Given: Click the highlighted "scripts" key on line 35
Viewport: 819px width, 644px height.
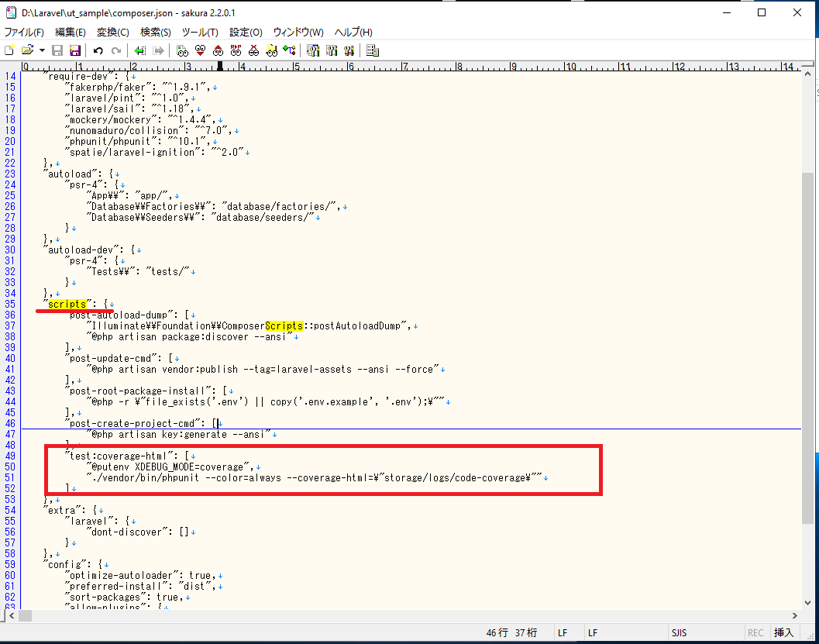Looking at the screenshot, I should 67,304.
